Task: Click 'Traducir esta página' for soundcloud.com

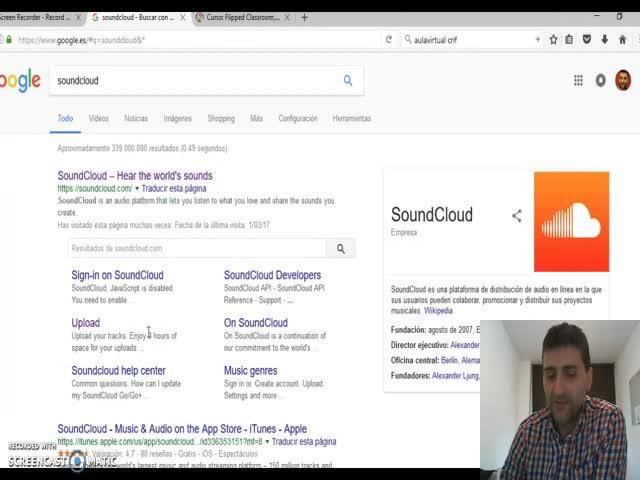Action: pyautogui.click(x=174, y=189)
